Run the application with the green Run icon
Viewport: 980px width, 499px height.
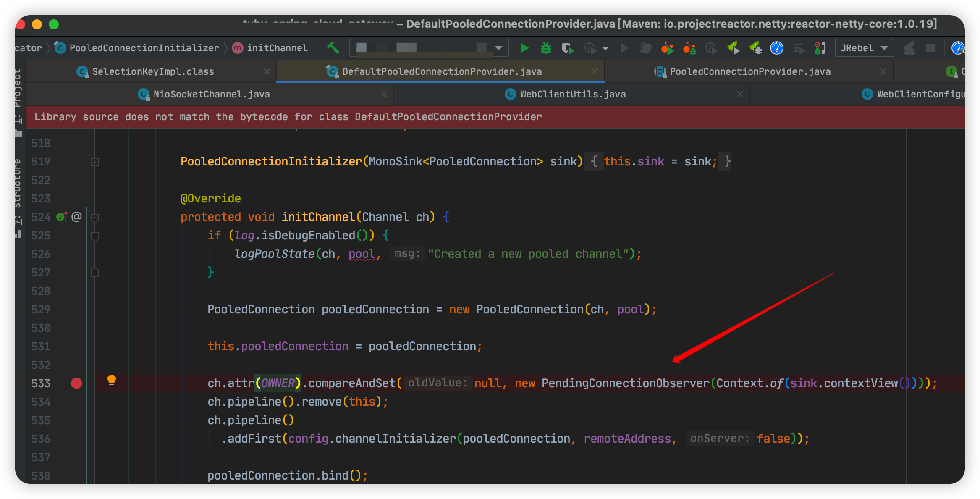pyautogui.click(x=524, y=48)
